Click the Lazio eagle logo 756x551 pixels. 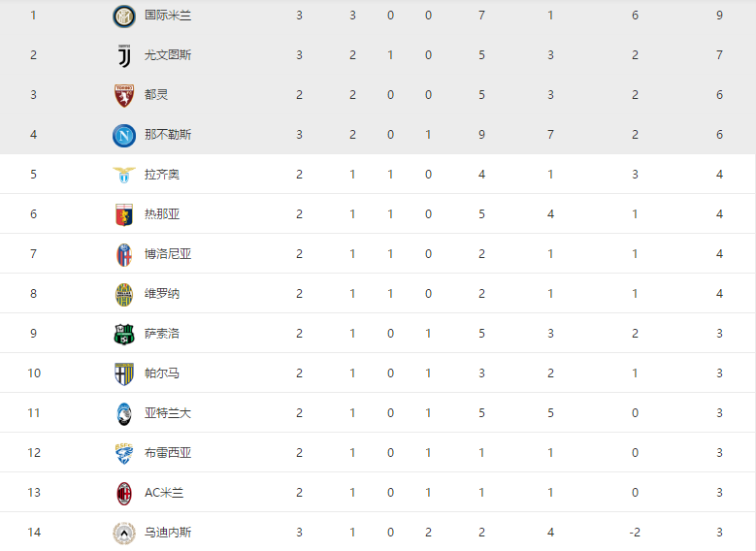point(124,175)
